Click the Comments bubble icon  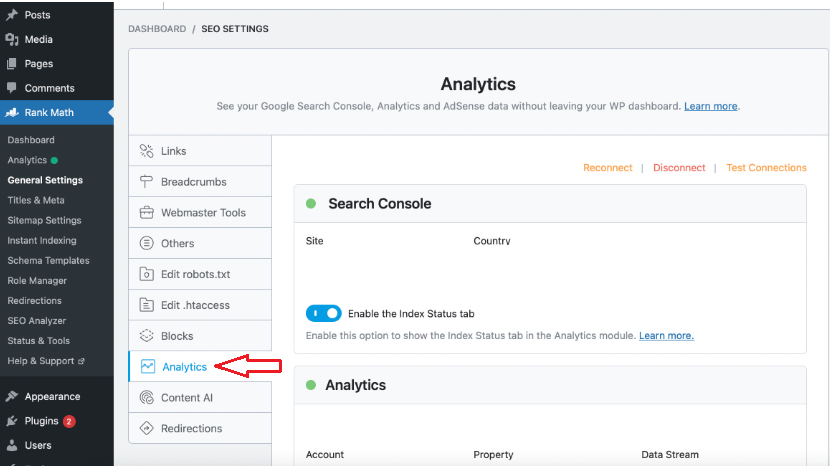tap(12, 88)
